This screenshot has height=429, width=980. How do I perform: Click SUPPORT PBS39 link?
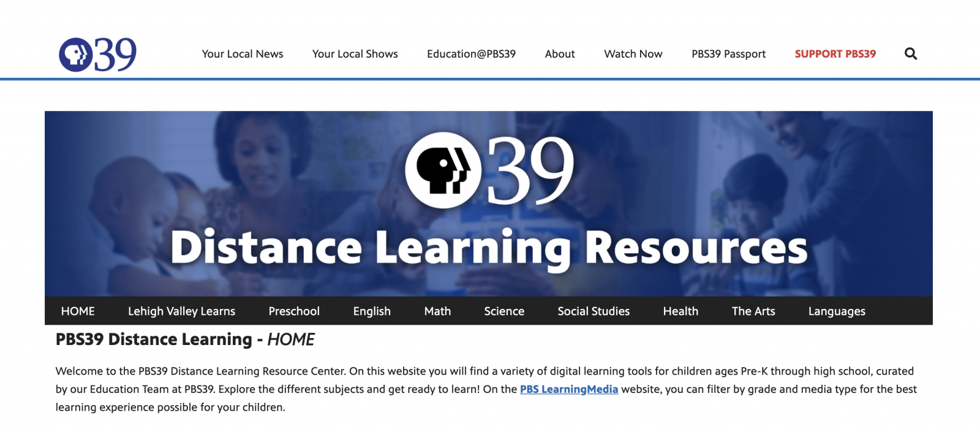[835, 54]
